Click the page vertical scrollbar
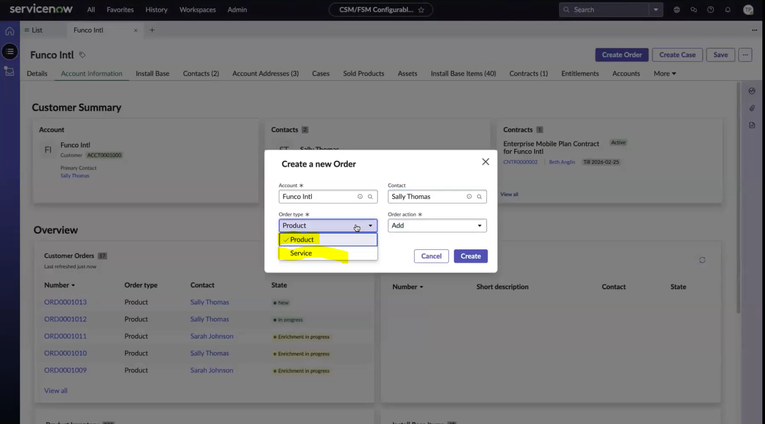765x424 pixels. (x=738, y=198)
